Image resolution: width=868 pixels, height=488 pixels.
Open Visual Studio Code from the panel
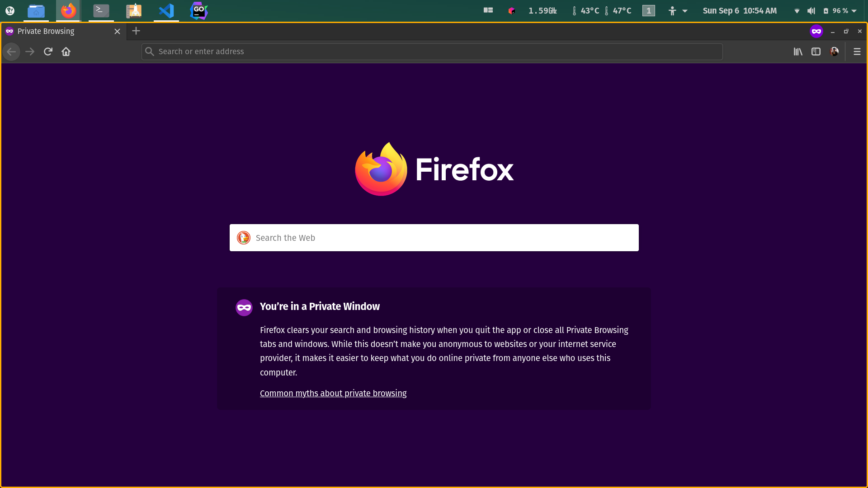coord(166,10)
